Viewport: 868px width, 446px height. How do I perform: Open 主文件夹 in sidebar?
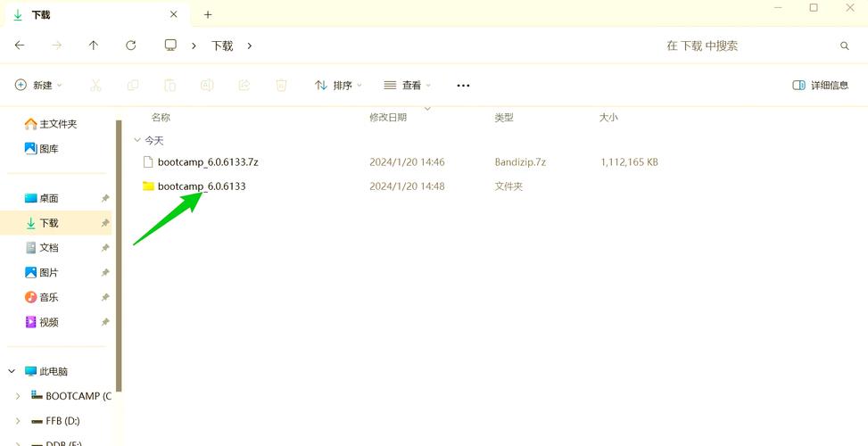coord(50,124)
